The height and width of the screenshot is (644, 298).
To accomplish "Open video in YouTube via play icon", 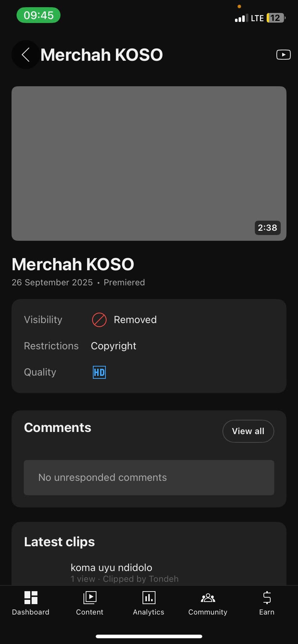I will 283,55.
